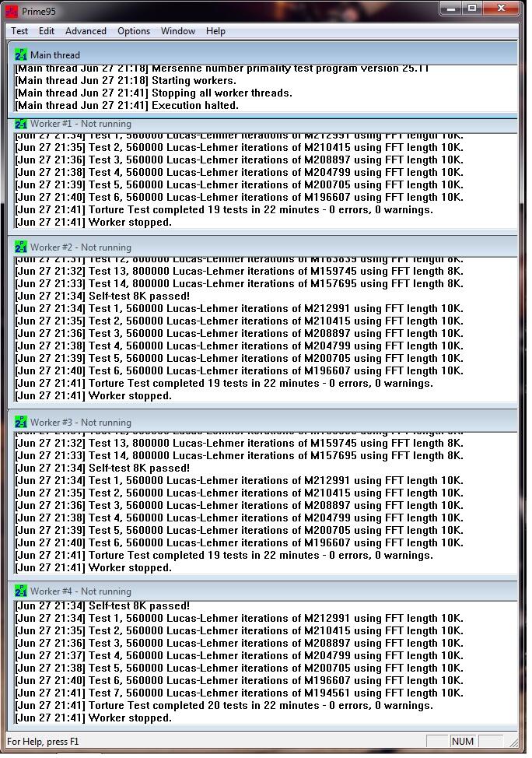Open the Test menu
Viewport: 532px width, 758px height.
19,31
